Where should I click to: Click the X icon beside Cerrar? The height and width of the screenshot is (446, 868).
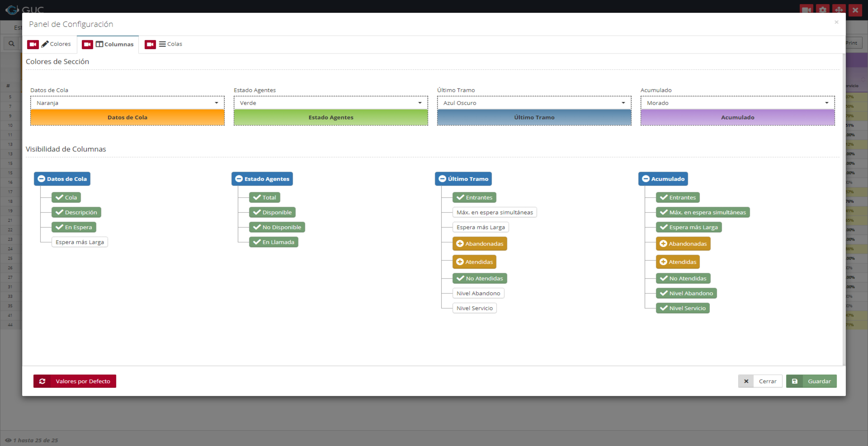[746, 381]
